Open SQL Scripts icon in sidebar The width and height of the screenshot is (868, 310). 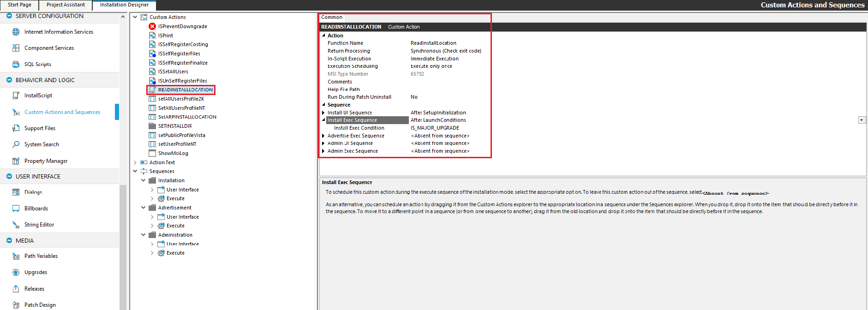16,65
